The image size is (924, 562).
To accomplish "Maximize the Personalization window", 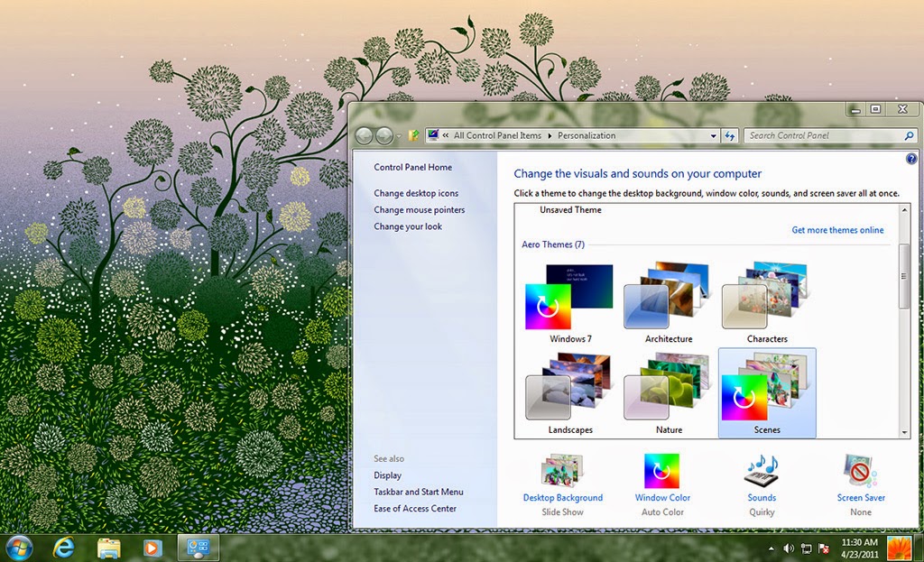I will (875, 109).
